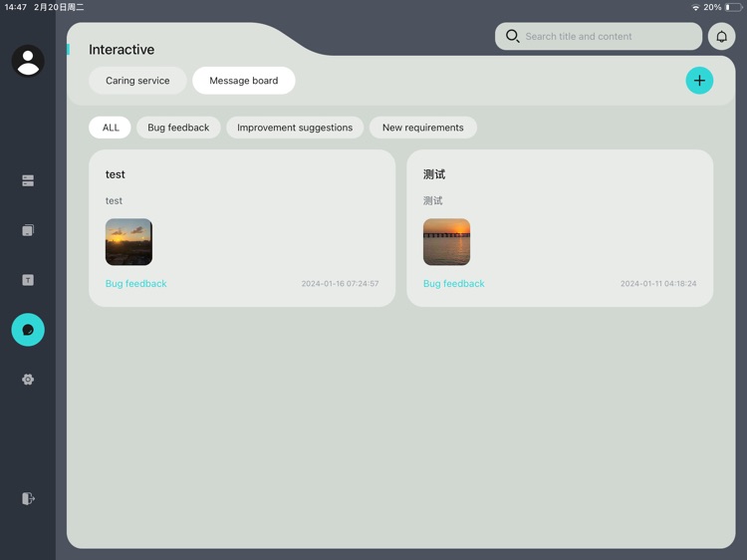Click the gray 测试 description text
The height and width of the screenshot is (560, 747).
pyautogui.click(x=432, y=200)
